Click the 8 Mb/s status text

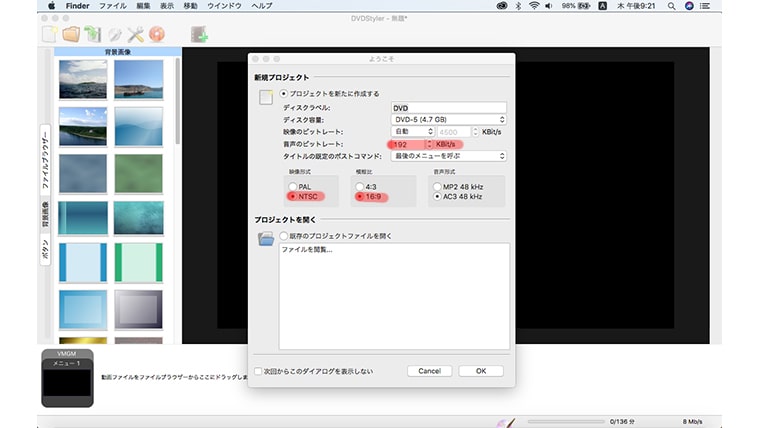click(692, 422)
